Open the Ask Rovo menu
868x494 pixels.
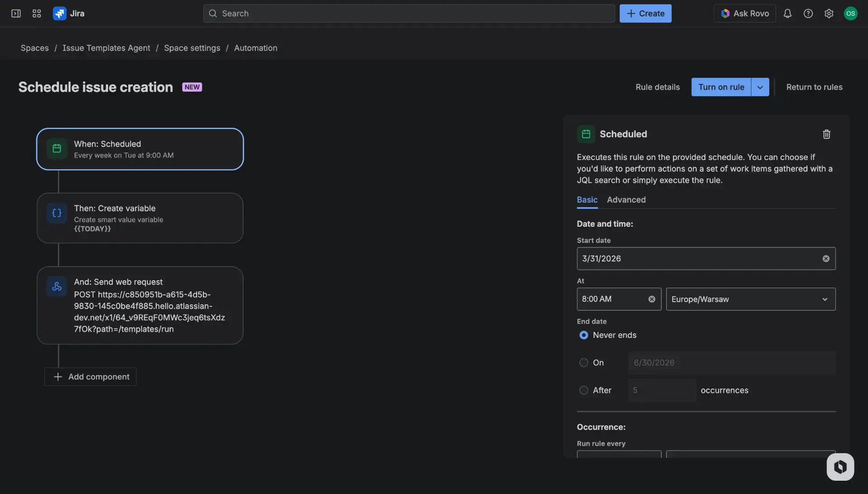click(745, 13)
